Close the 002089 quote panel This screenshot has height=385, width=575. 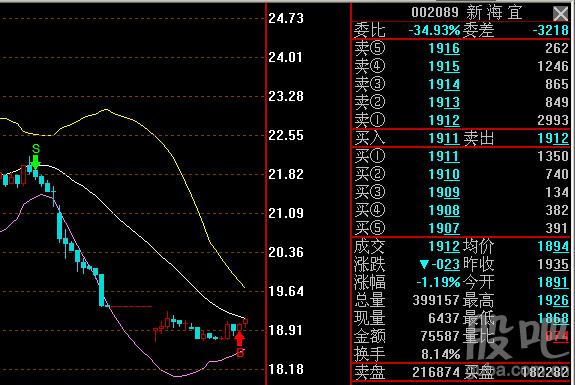pos(560,13)
